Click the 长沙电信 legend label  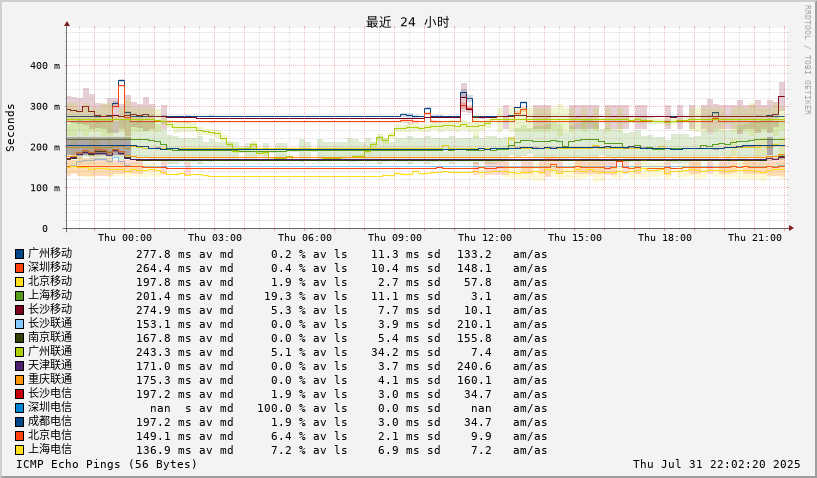coord(50,394)
